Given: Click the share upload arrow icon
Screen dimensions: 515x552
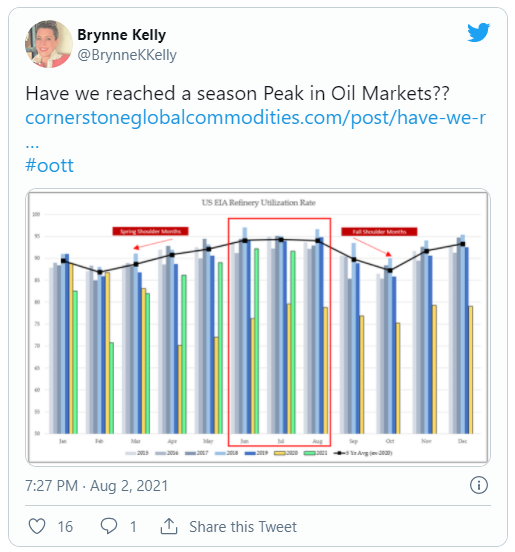Looking at the screenshot, I should click(169, 526).
